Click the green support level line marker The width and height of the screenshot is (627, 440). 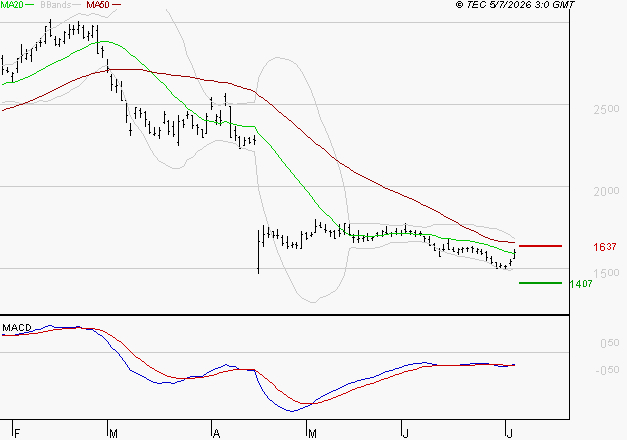pos(540,283)
